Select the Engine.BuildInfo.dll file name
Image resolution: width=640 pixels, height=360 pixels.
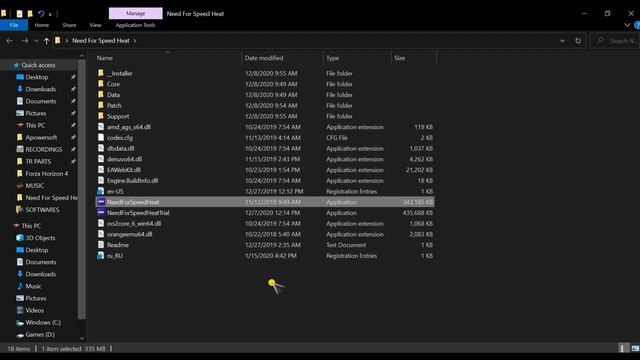(132, 180)
